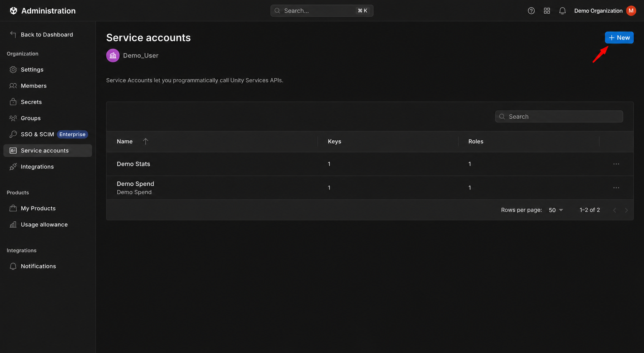The width and height of the screenshot is (644, 353).
Task: Click the purple Demo_User organization icon
Action: coord(113,56)
